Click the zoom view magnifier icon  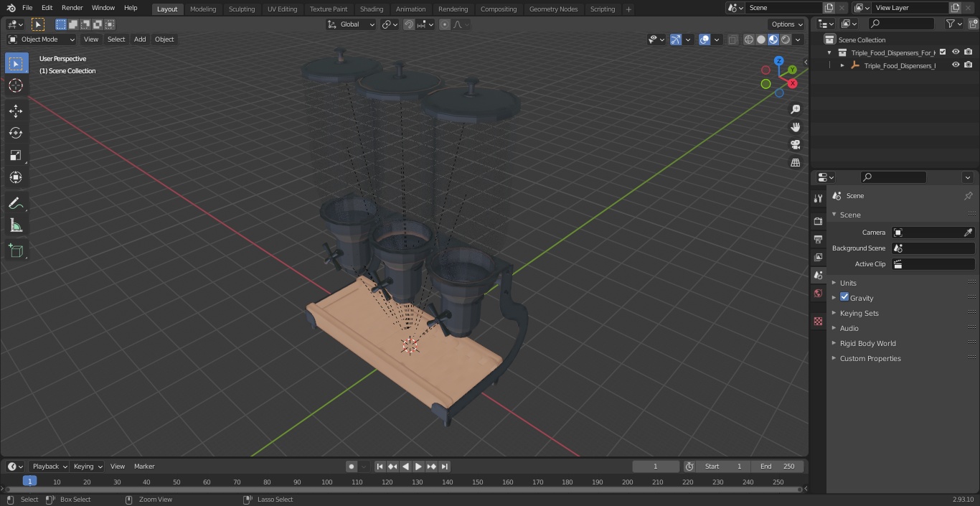tap(795, 109)
